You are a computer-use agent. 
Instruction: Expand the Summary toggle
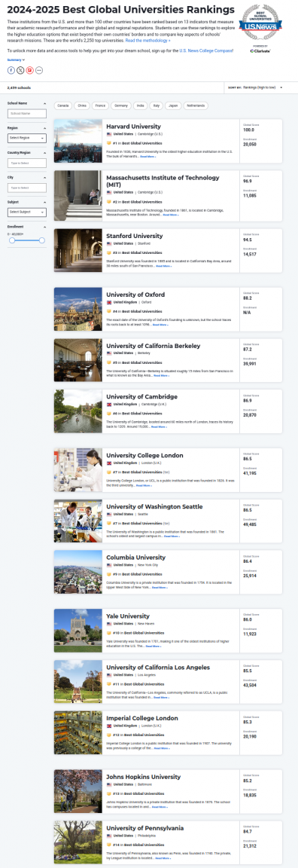[16, 60]
